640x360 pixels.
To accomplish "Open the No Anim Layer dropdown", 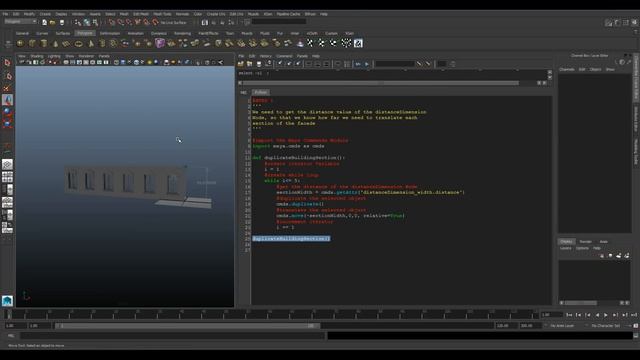I will click(x=562, y=326).
